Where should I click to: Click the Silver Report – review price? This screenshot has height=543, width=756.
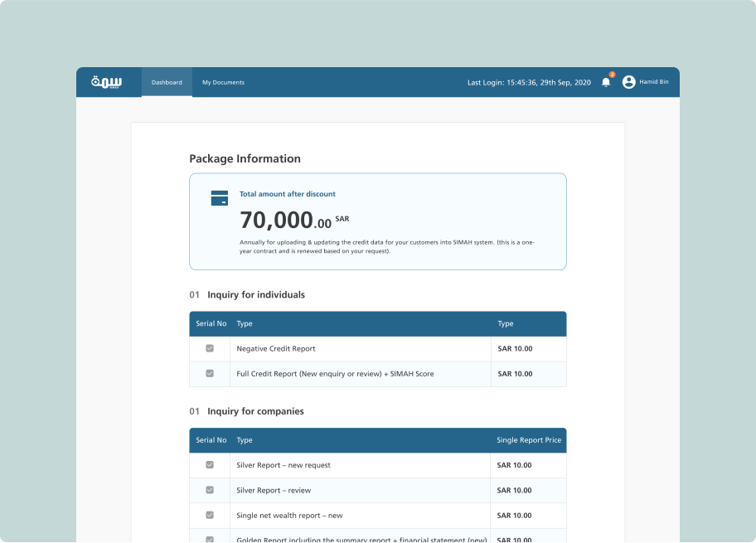[514, 491]
